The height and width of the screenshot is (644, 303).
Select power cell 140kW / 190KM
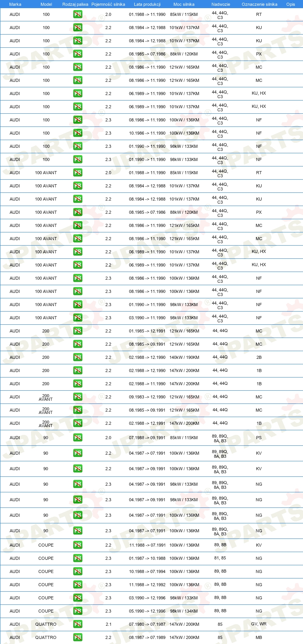[x=184, y=357]
